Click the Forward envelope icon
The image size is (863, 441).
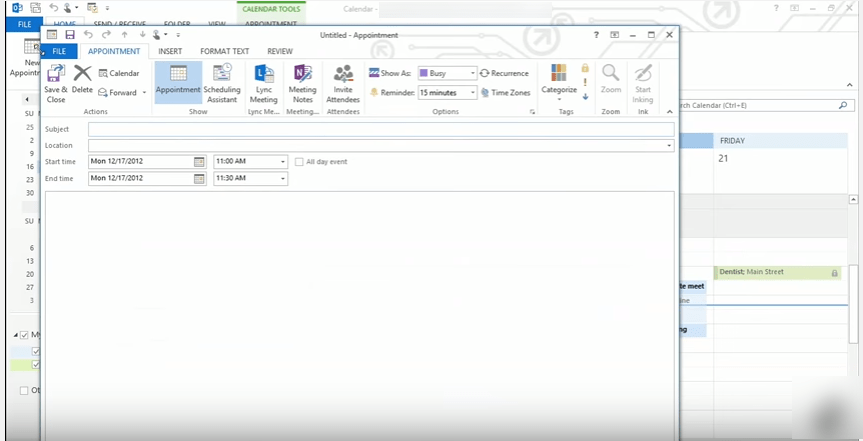[103, 92]
